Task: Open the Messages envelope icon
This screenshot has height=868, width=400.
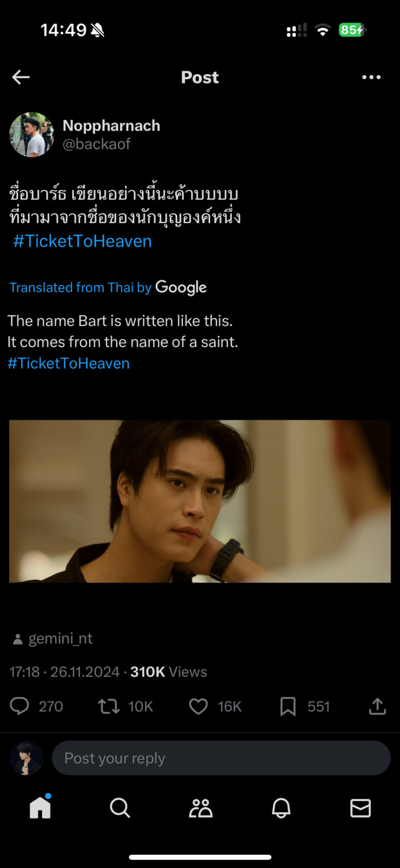Action: [361, 808]
